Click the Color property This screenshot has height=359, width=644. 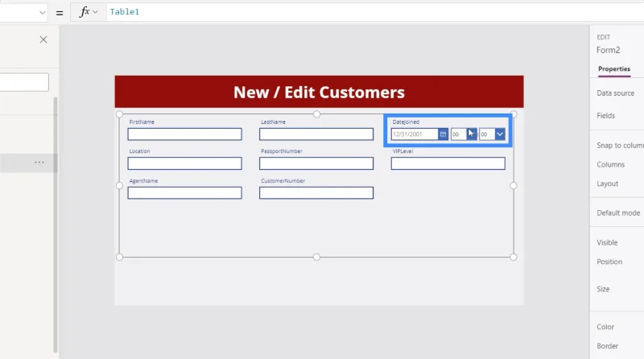coord(605,327)
